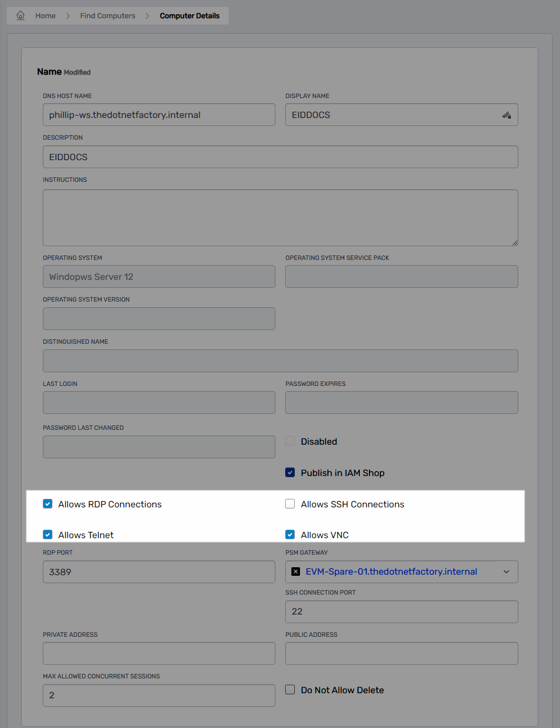Uncheck Allows Telnet
Image resolution: width=560 pixels, height=728 pixels.
[48, 534]
